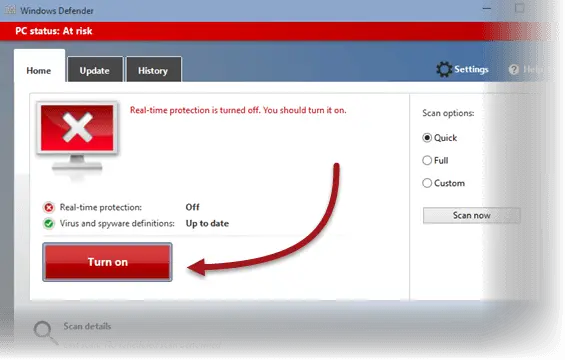Click the Up to date status value
The height and width of the screenshot is (360, 565).
click(x=207, y=223)
